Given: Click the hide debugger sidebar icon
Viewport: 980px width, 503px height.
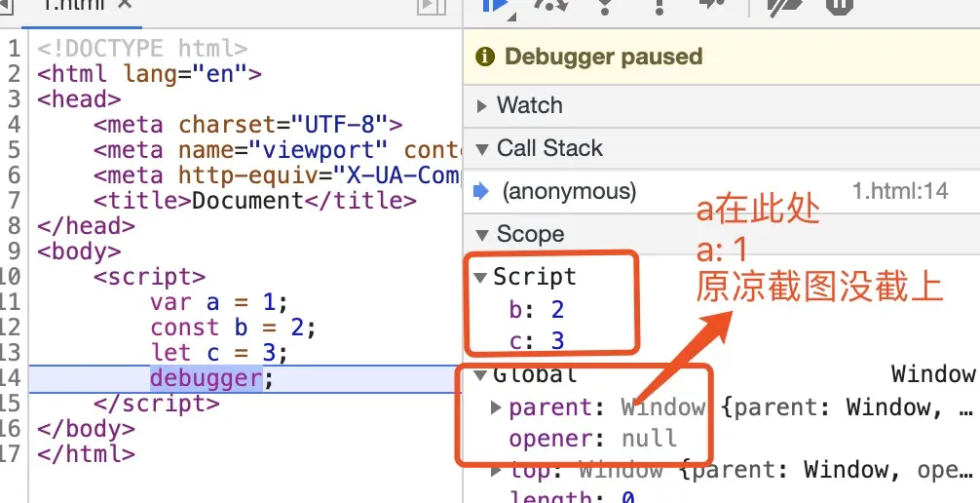Looking at the screenshot, I should point(432,5).
